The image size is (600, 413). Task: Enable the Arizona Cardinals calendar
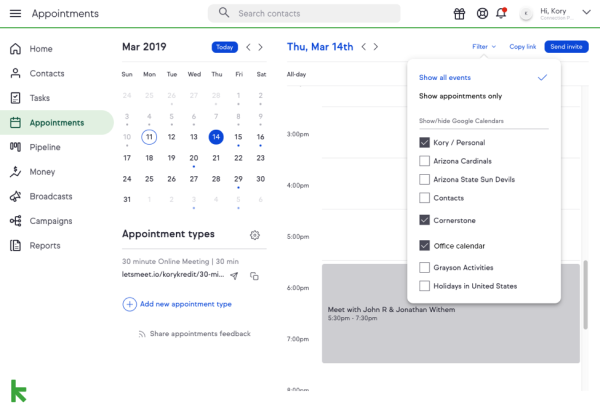click(x=425, y=161)
